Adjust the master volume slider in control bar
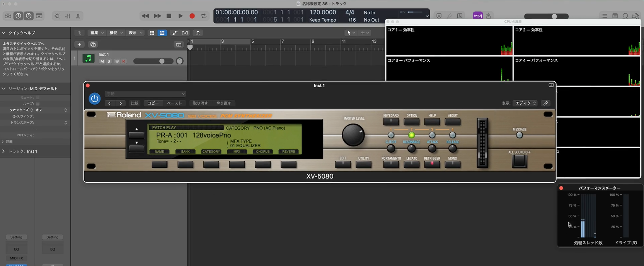This screenshot has height=266, width=644. (x=546, y=16)
